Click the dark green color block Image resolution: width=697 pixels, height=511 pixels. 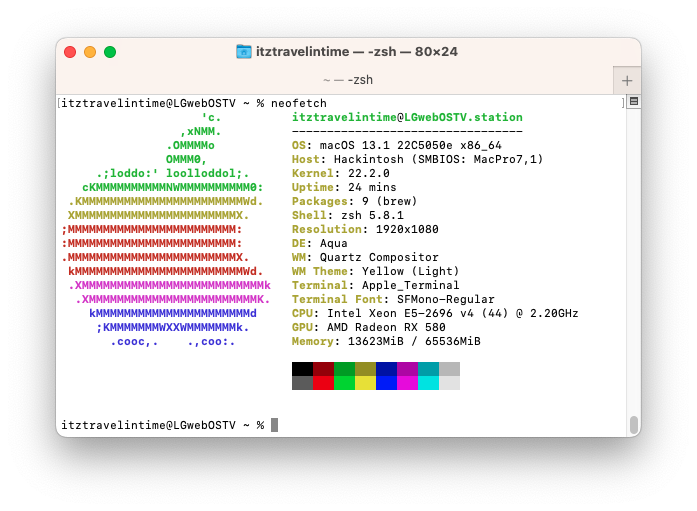click(x=344, y=369)
